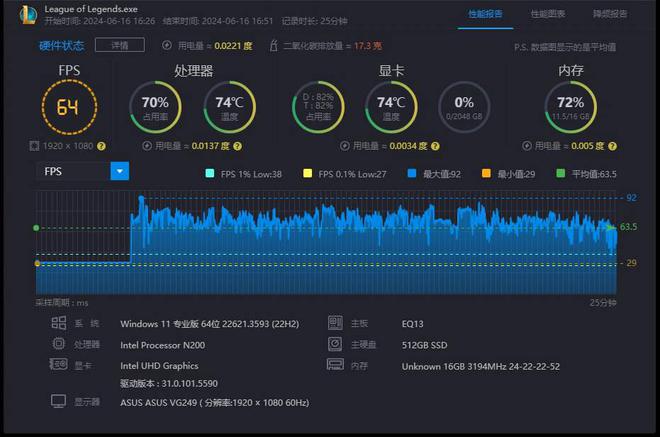660x437 pixels.
Task: Click the League of Legends.exe title text
Action: 91,9
